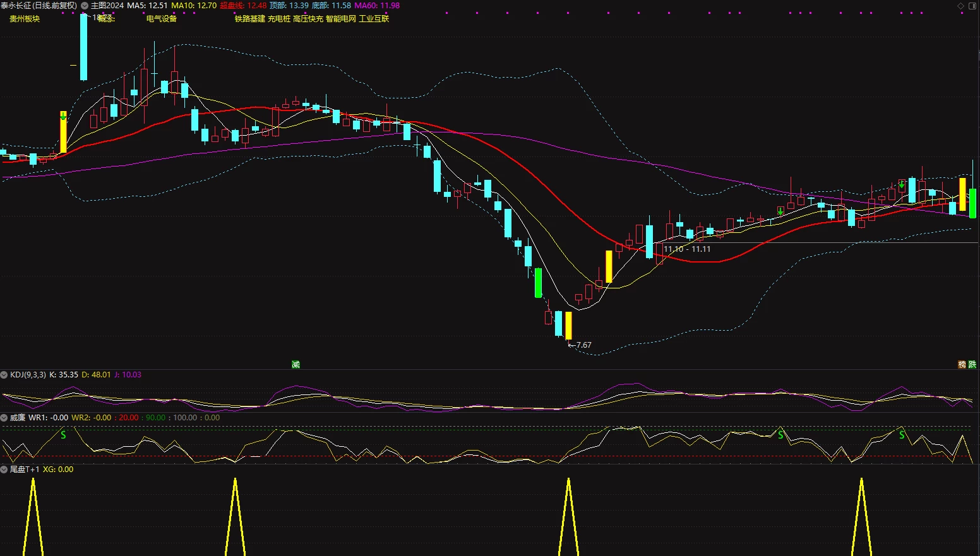This screenshot has width=980, height=556.
Task: Click the green 减 badge below the chart
Action: [296, 365]
